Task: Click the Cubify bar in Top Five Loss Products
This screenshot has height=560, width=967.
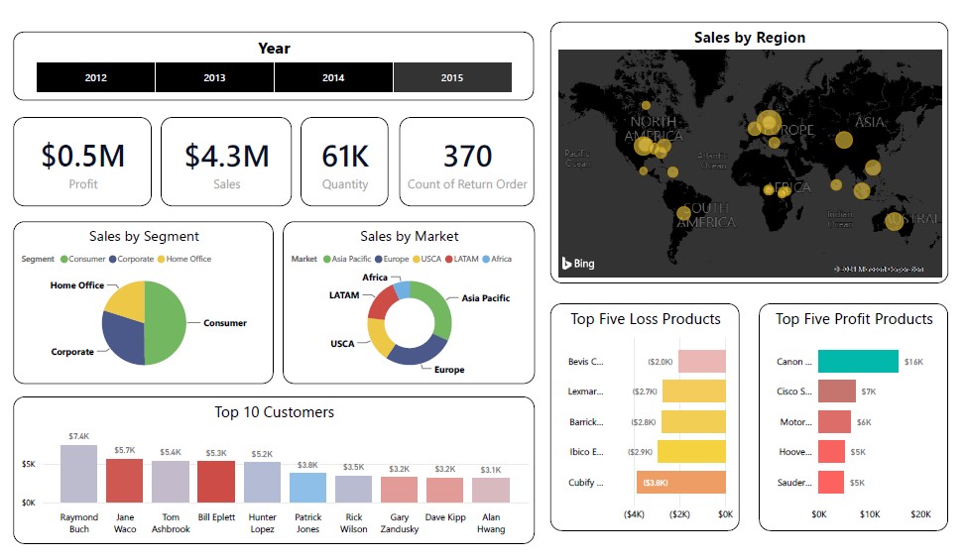Action: coord(681,482)
